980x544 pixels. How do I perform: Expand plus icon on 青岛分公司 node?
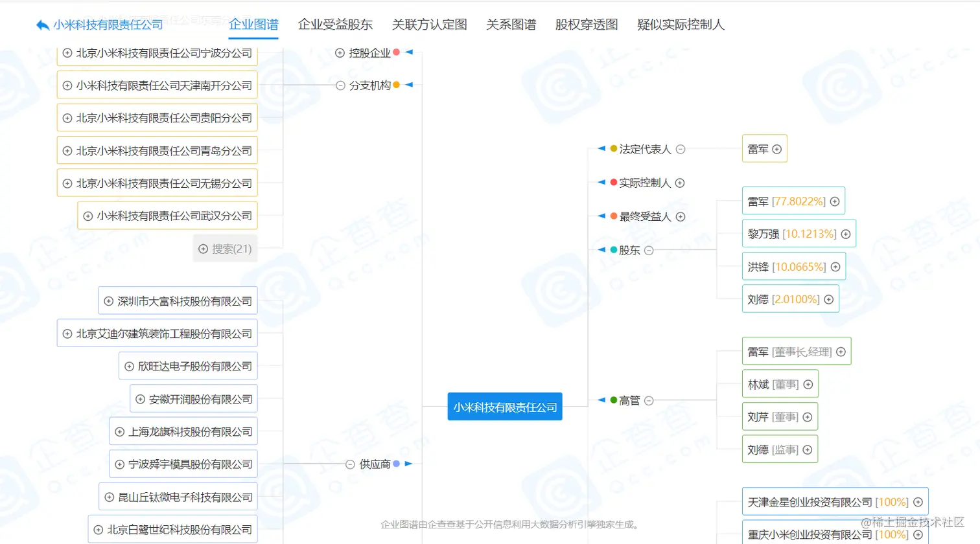pyautogui.click(x=67, y=151)
